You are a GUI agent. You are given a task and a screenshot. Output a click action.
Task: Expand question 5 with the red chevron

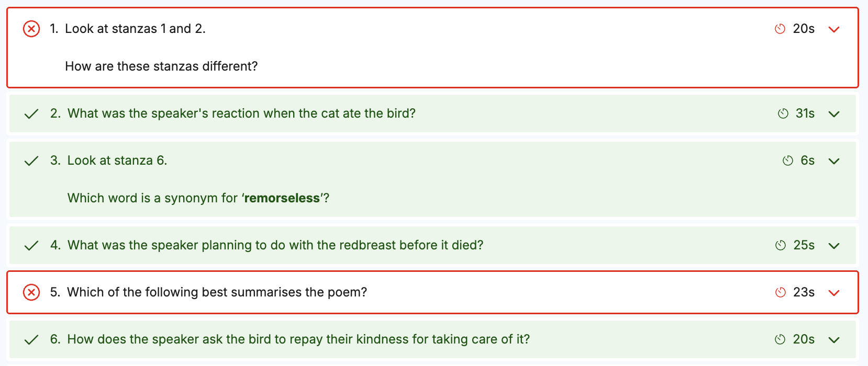point(834,293)
